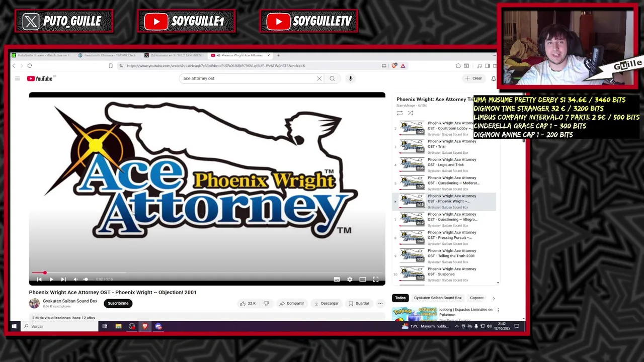Open Brave Rewards triangle icon

(x=403, y=66)
